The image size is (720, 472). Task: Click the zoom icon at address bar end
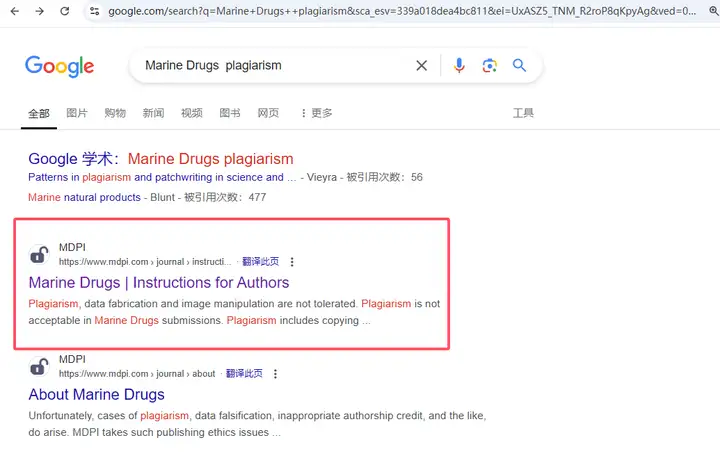(714, 11)
